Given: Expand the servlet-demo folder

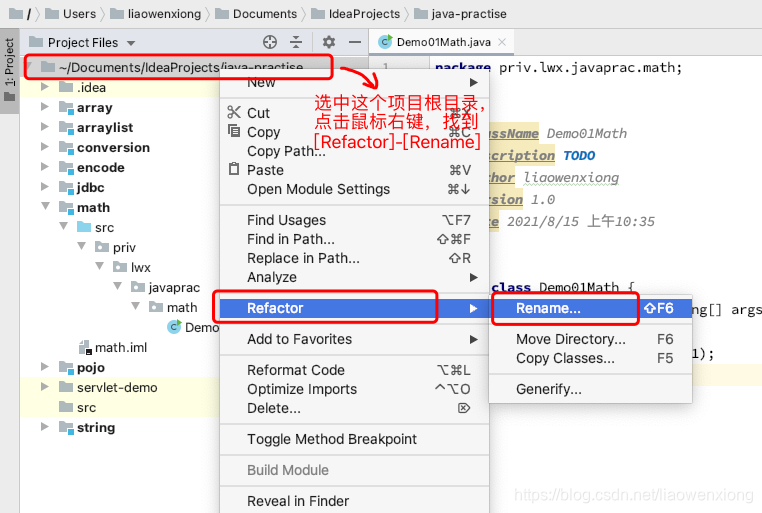Looking at the screenshot, I should [45, 387].
